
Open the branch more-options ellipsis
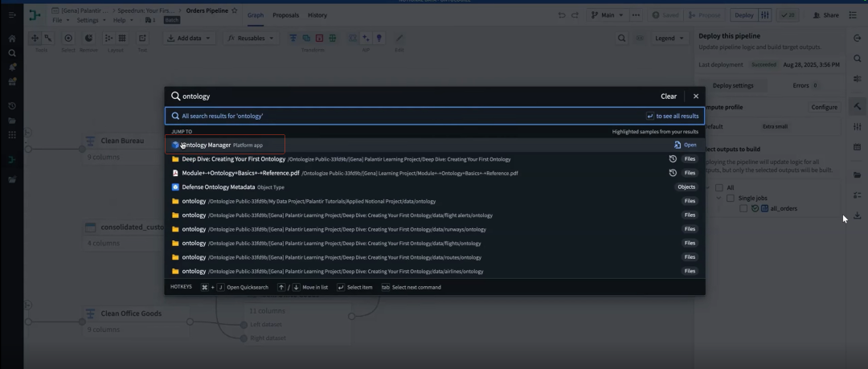[636, 15]
